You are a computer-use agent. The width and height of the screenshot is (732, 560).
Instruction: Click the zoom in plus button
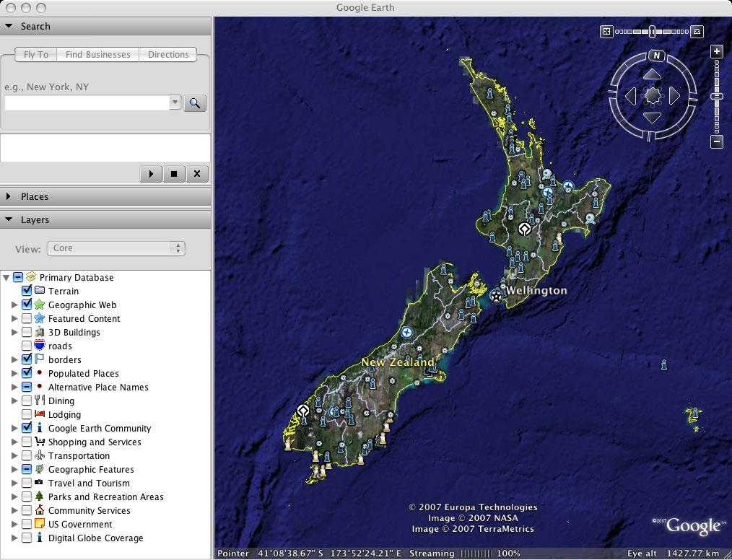click(717, 51)
